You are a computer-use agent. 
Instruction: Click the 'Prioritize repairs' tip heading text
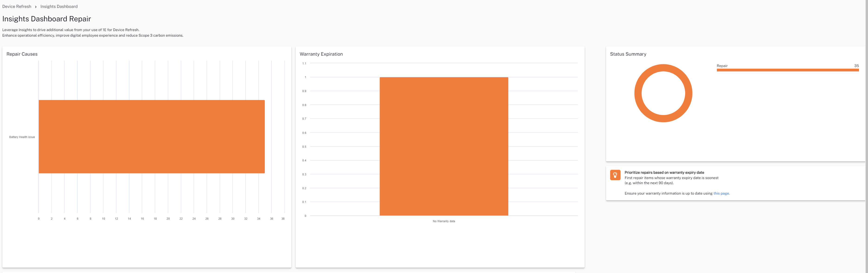pyautogui.click(x=664, y=172)
